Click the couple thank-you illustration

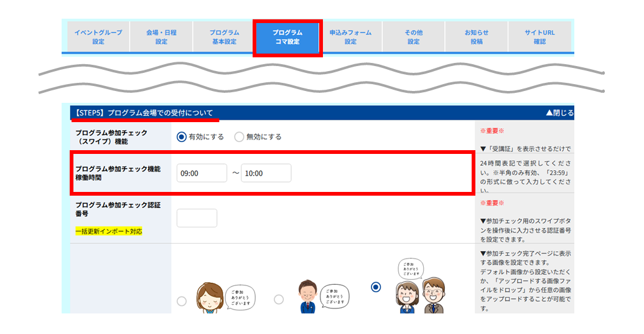(x=420, y=286)
